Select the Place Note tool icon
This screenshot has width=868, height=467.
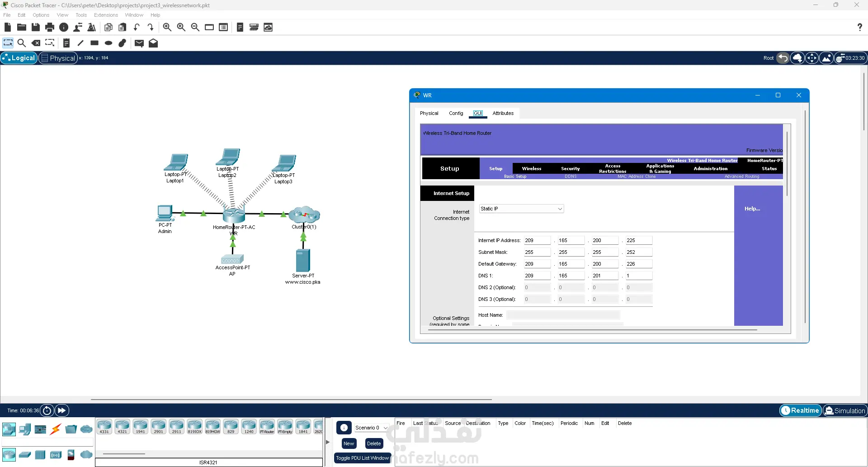pyautogui.click(x=66, y=43)
